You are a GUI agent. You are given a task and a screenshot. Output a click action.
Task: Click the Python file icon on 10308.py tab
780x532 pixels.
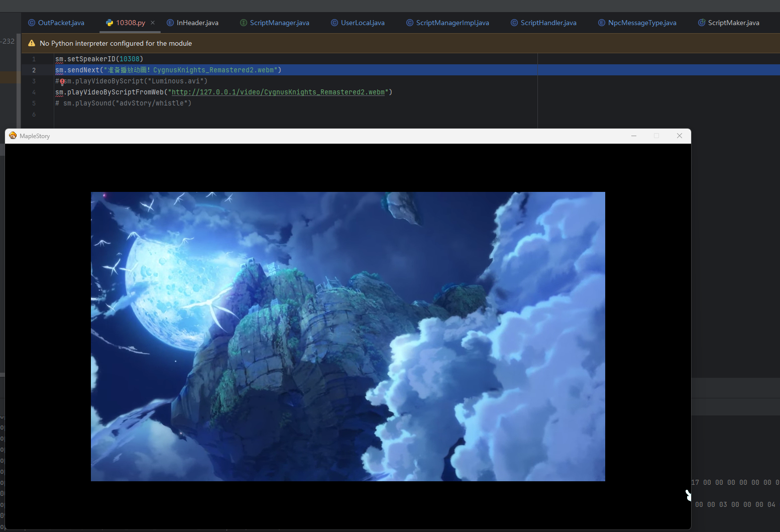tap(109, 23)
